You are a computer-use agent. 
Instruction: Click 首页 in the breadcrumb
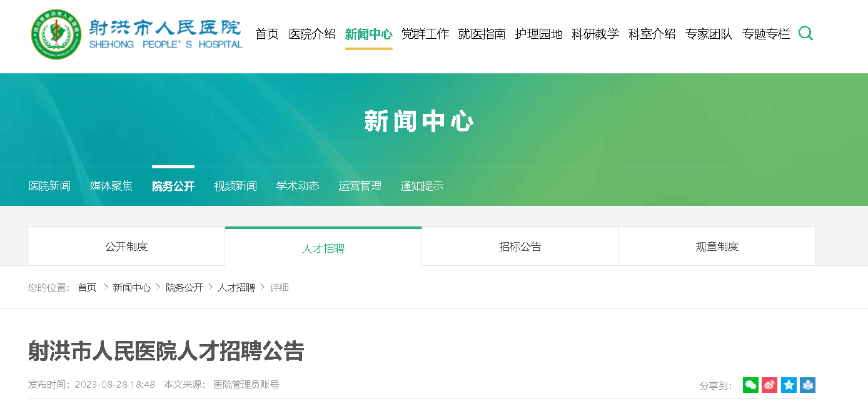[87, 288]
